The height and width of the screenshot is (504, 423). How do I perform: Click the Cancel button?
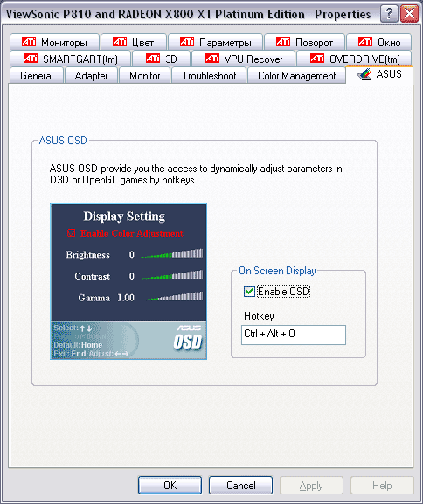coord(240,485)
